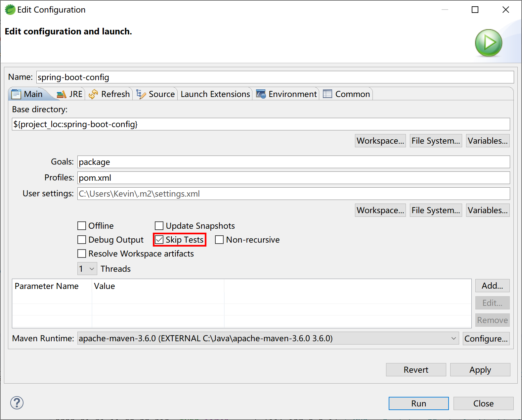
Task: Expand the Threads count dropdown
Action: (x=87, y=269)
